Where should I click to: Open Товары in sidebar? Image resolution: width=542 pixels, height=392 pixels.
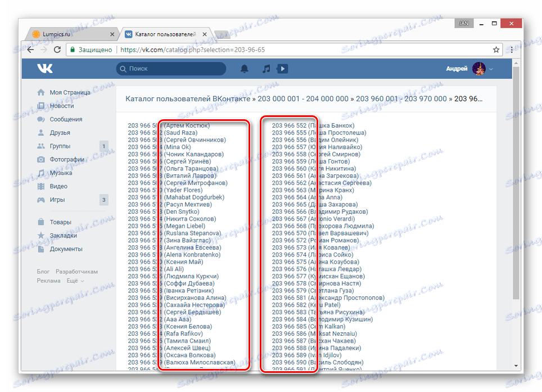coord(61,222)
